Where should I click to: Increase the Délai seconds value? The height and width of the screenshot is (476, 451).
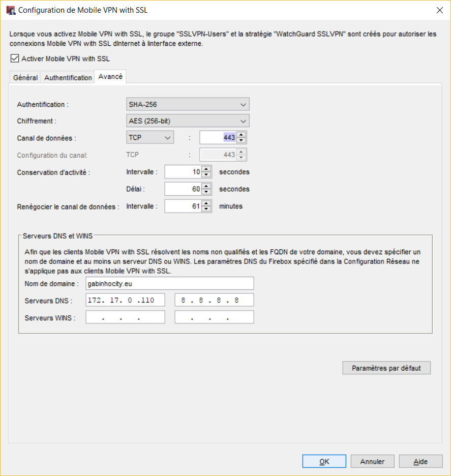(206, 186)
